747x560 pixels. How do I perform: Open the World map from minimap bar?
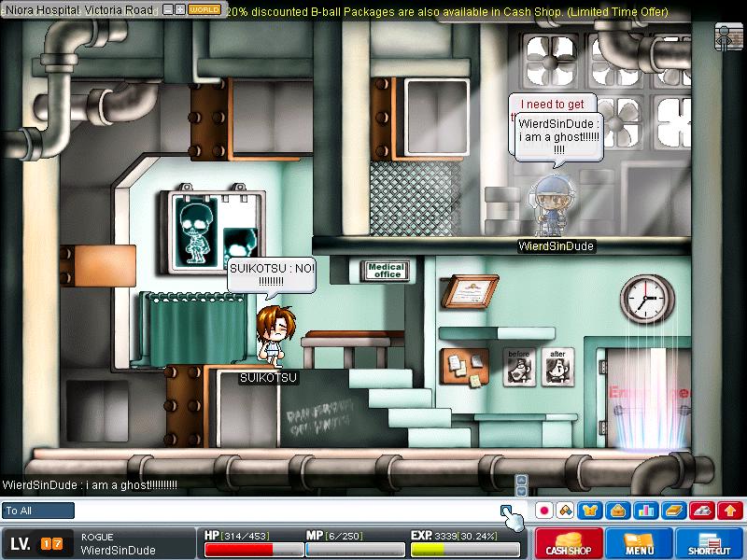(204, 9)
